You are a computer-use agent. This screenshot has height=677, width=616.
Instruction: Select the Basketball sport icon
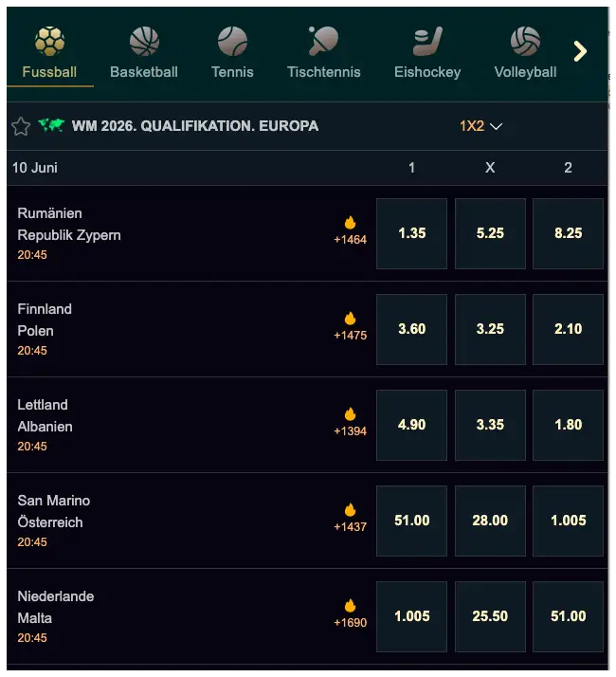pos(144,42)
